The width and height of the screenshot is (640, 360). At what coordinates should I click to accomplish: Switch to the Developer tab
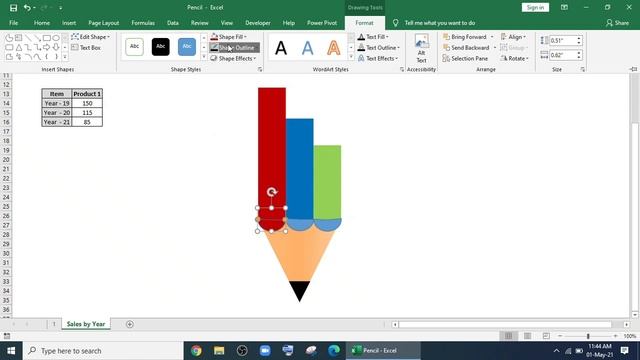coord(258,23)
